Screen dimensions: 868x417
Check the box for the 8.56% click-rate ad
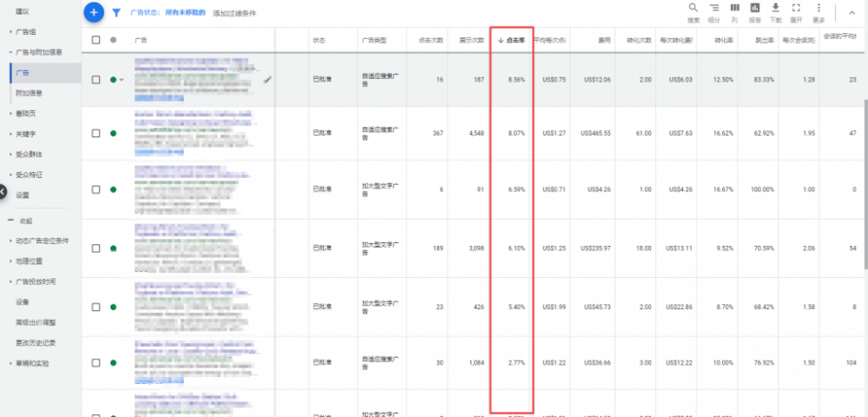[x=95, y=80]
